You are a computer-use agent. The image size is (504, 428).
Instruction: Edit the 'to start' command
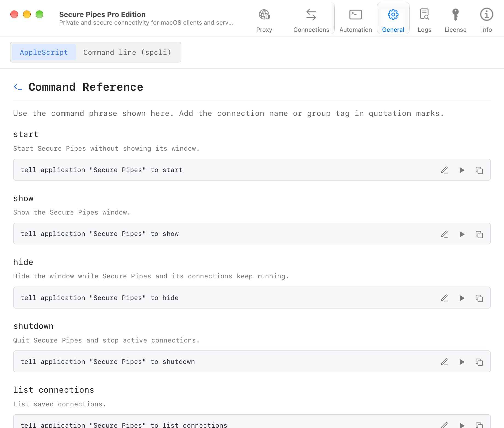(444, 170)
